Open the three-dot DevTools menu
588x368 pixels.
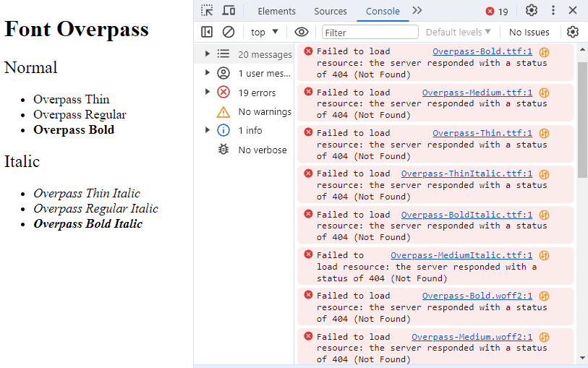coord(553,11)
